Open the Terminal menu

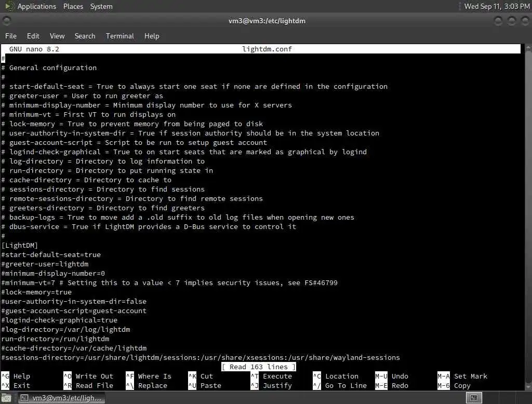[120, 36]
